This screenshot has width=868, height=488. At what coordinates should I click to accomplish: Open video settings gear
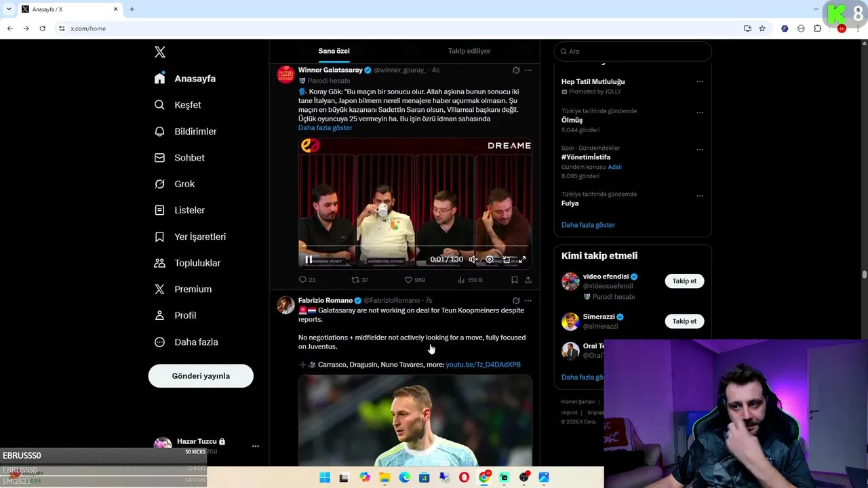(x=490, y=259)
